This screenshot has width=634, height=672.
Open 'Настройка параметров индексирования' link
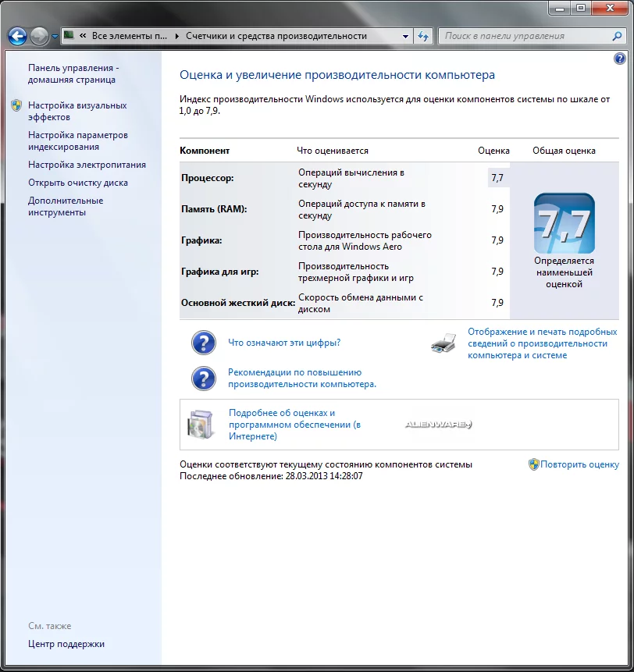tap(78, 140)
